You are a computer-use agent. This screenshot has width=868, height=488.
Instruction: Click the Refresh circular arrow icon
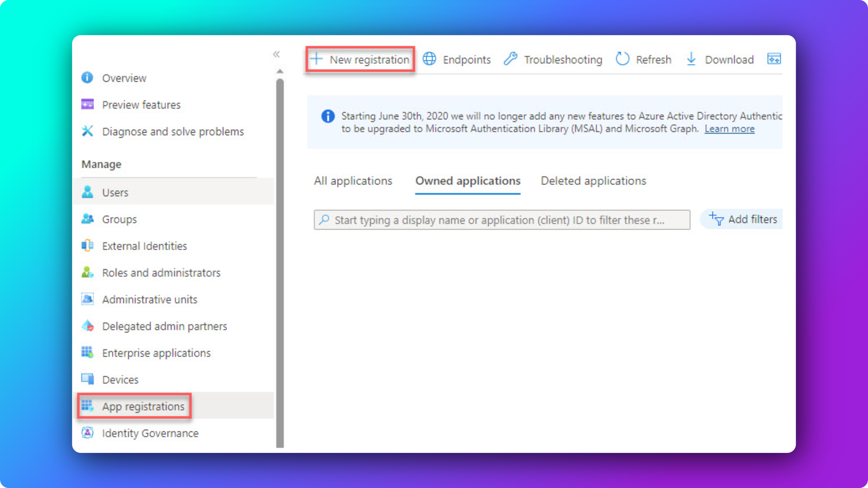click(622, 59)
